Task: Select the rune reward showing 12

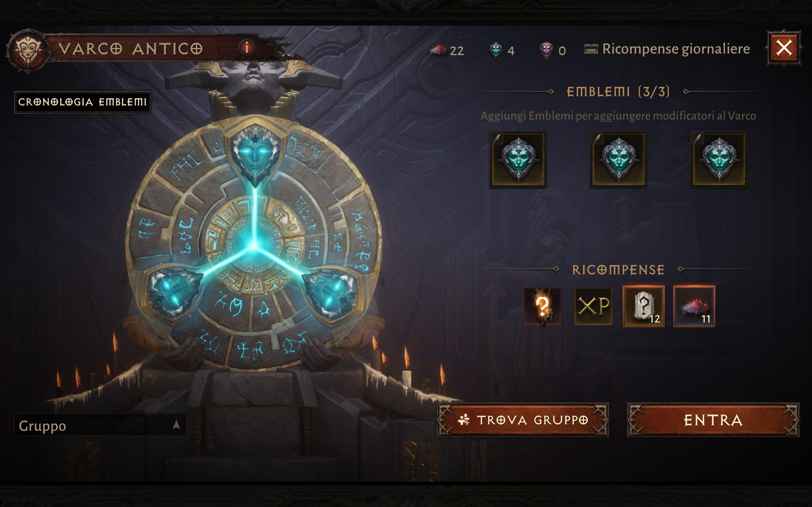Action: [644, 306]
